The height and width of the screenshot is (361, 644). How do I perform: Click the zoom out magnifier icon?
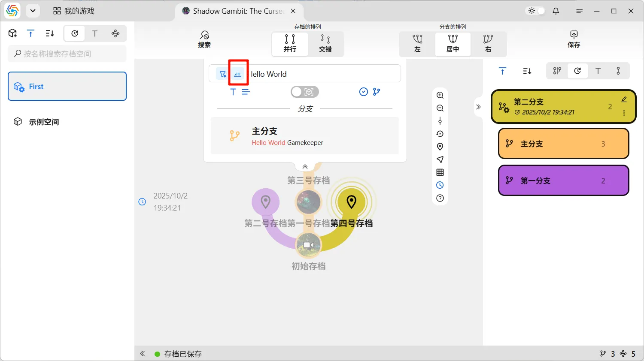click(440, 108)
